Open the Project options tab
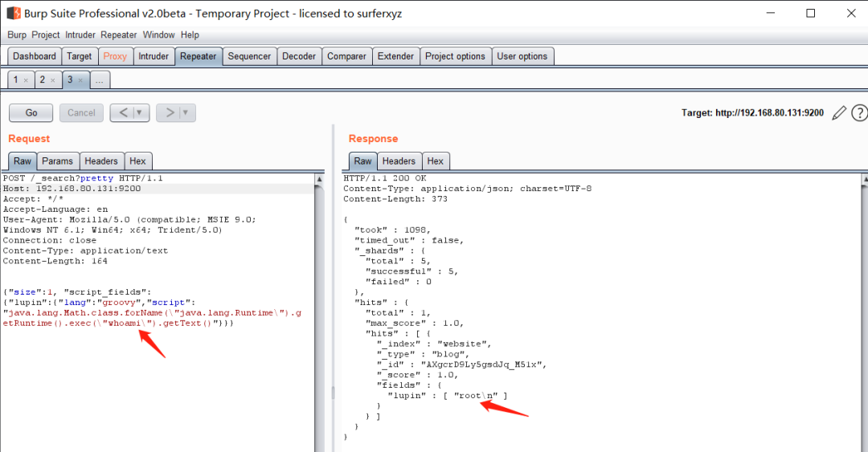The height and width of the screenshot is (452, 868). point(455,56)
